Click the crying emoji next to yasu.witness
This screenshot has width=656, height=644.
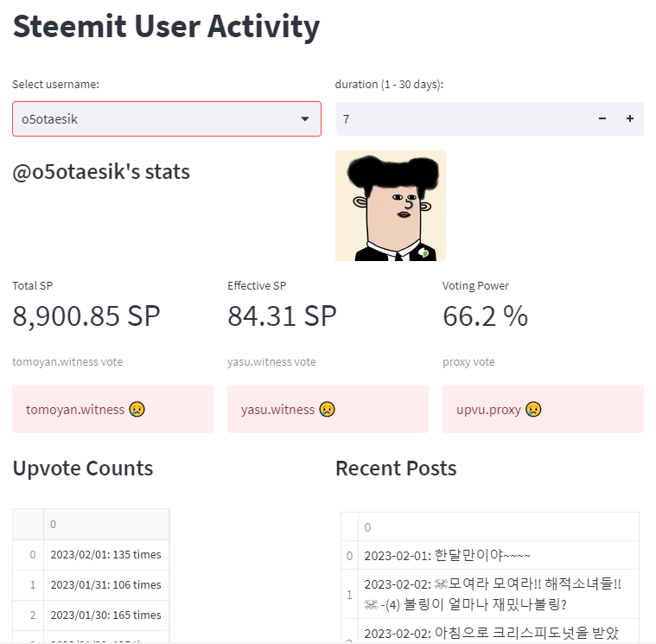click(327, 409)
